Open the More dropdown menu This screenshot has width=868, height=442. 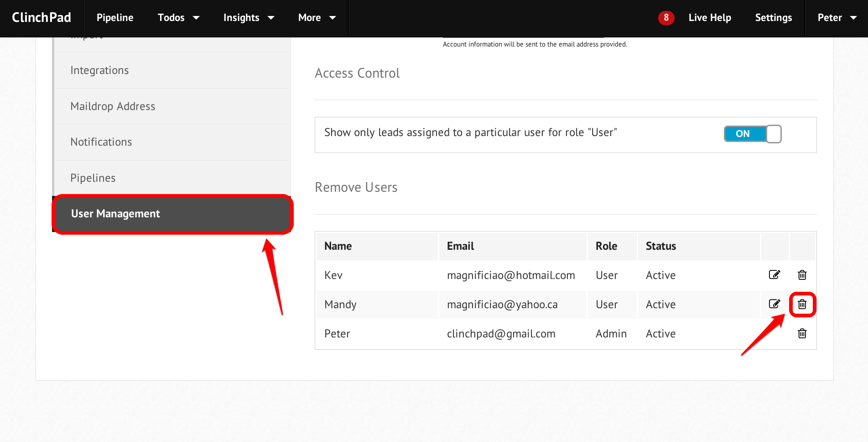click(x=317, y=18)
